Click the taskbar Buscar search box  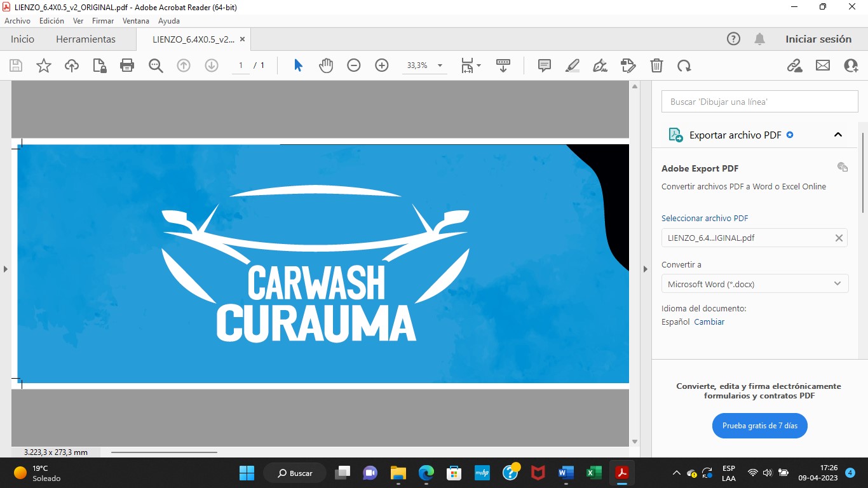[295, 473]
